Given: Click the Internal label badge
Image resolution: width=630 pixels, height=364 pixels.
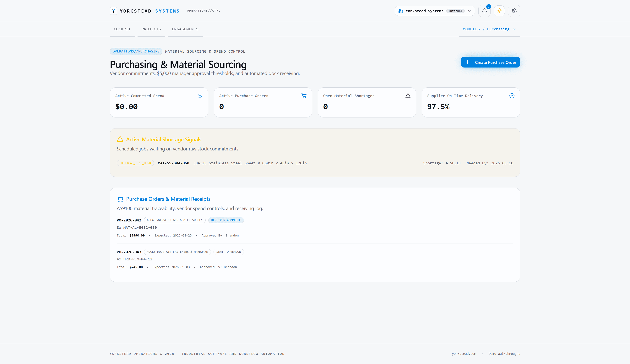Looking at the screenshot, I should (x=455, y=11).
